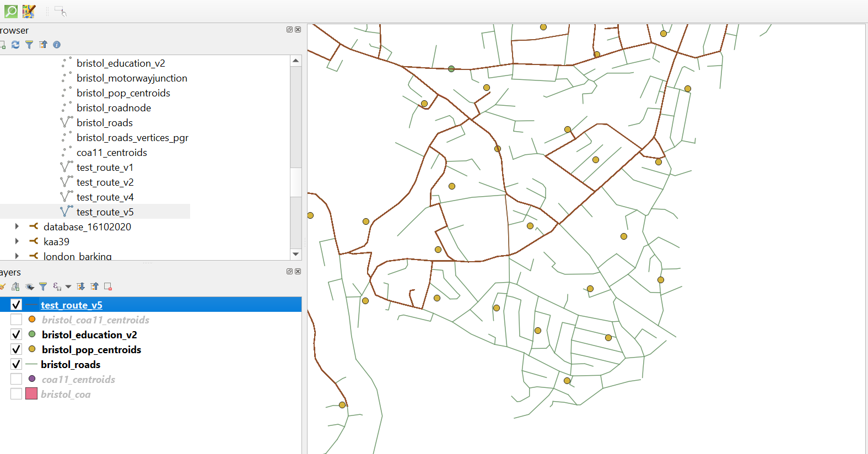This screenshot has width=868, height=454.
Task: Undock the Browser panel
Action: point(289,30)
